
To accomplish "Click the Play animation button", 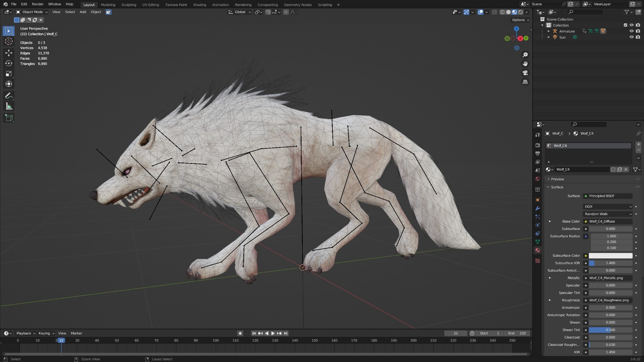I will pos(273,334).
